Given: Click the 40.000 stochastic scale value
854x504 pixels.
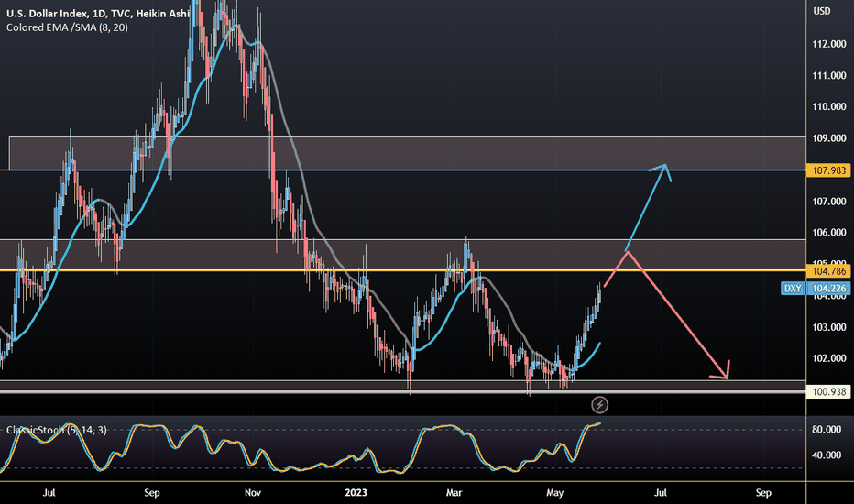Looking at the screenshot, I should (x=827, y=455).
